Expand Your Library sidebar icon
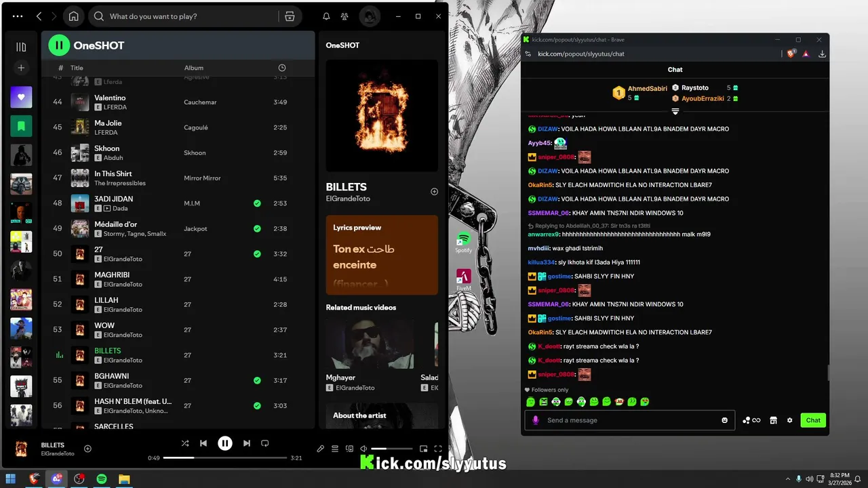 pyautogui.click(x=21, y=47)
